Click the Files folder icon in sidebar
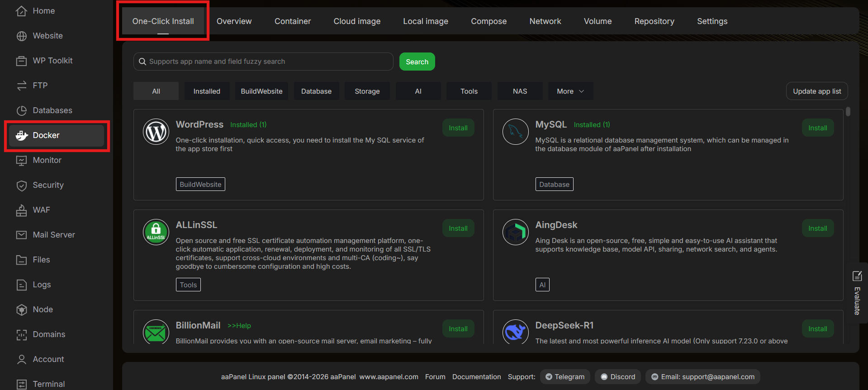Image resolution: width=868 pixels, height=390 pixels. click(21, 260)
